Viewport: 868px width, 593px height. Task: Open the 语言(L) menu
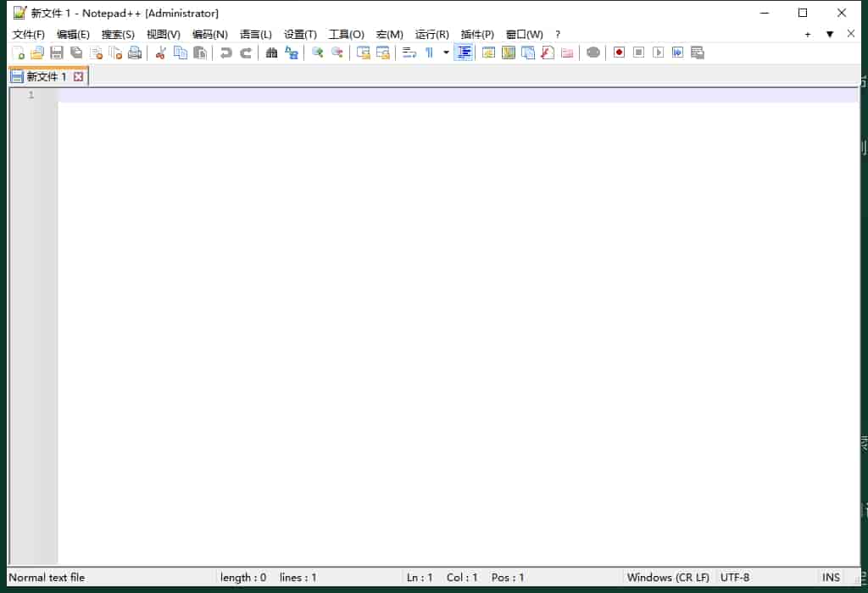pos(255,34)
